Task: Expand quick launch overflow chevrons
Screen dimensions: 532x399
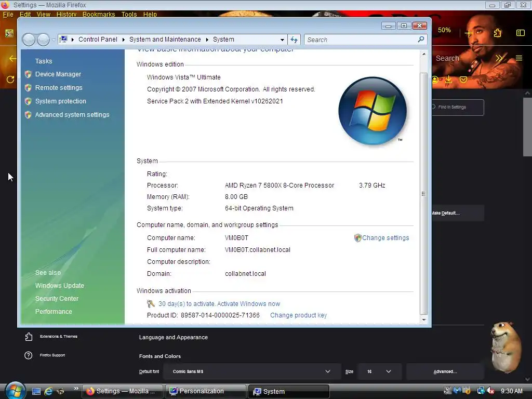Action: tap(76, 388)
